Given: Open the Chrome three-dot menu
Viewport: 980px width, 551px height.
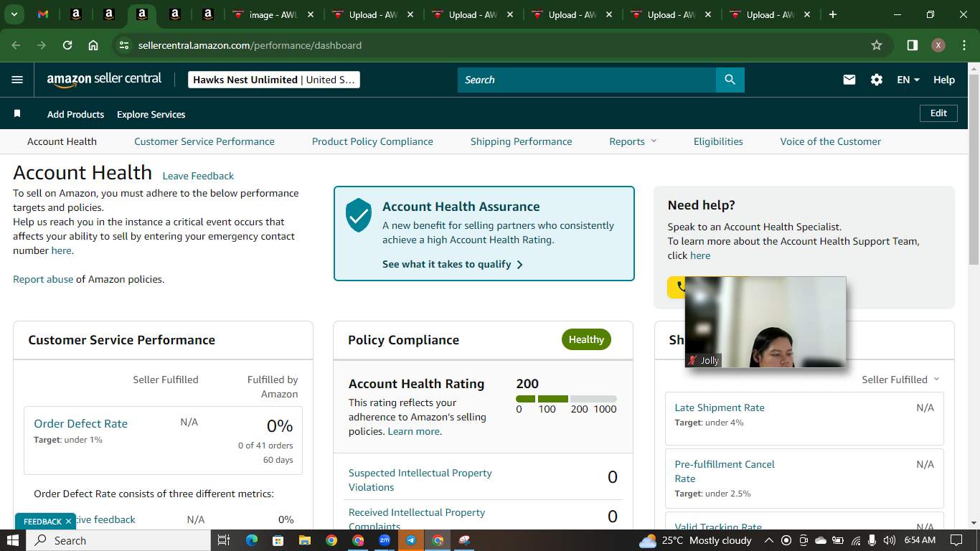Looking at the screenshot, I should [963, 45].
